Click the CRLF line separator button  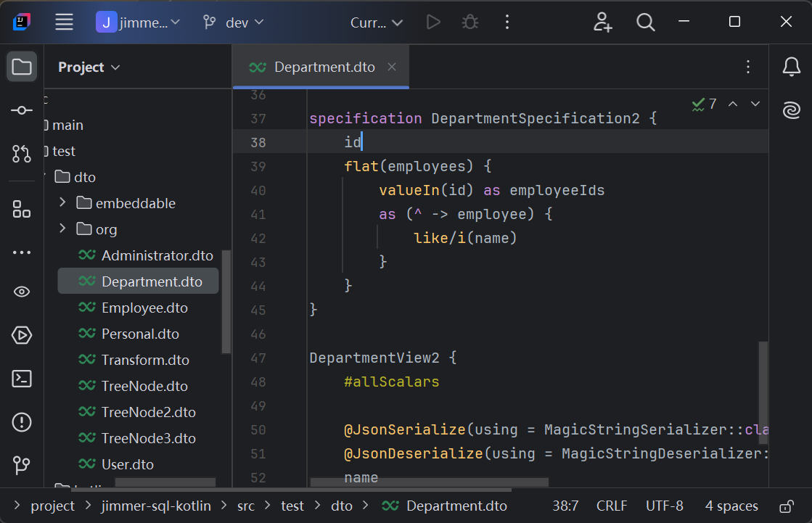tap(612, 506)
